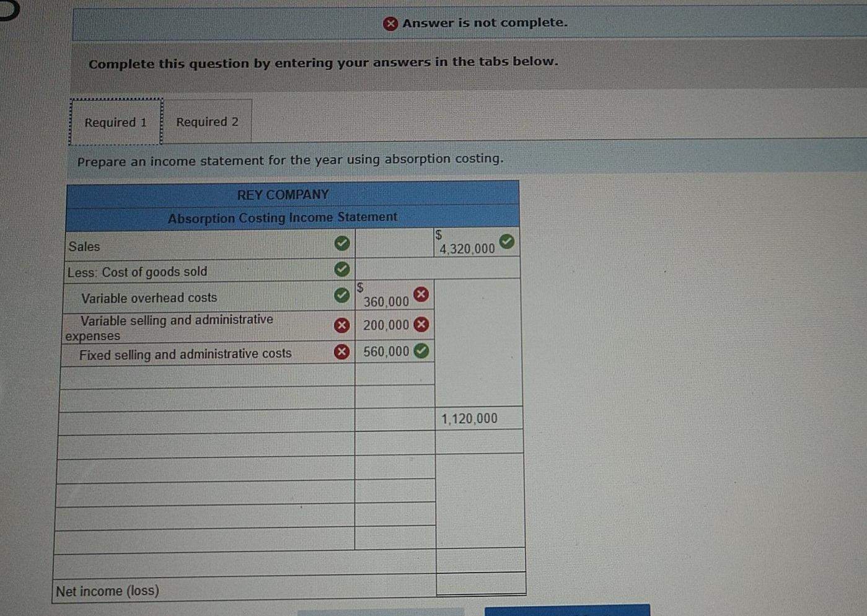This screenshot has height=616, width=867.
Task: Click red X beside Variable selling and administrative label
Action: (341, 325)
